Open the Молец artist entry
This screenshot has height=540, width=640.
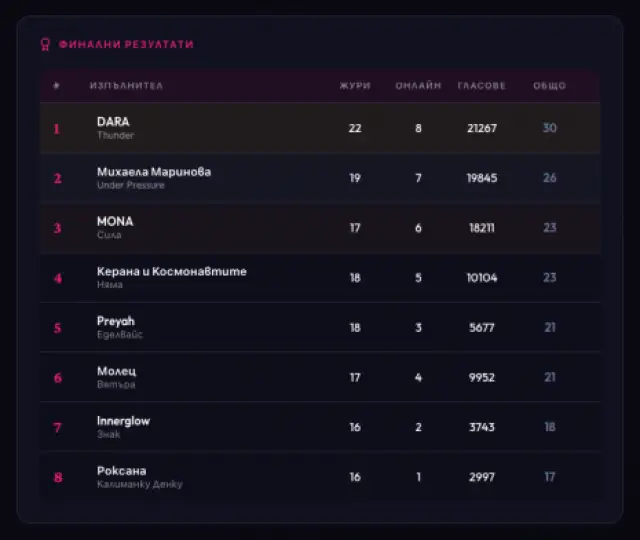(x=115, y=371)
